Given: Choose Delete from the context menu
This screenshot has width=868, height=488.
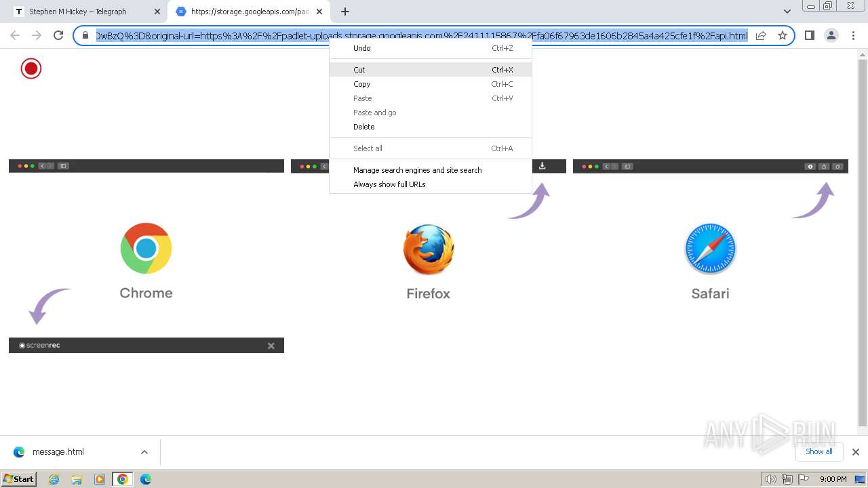Looking at the screenshot, I should (x=431, y=127).
